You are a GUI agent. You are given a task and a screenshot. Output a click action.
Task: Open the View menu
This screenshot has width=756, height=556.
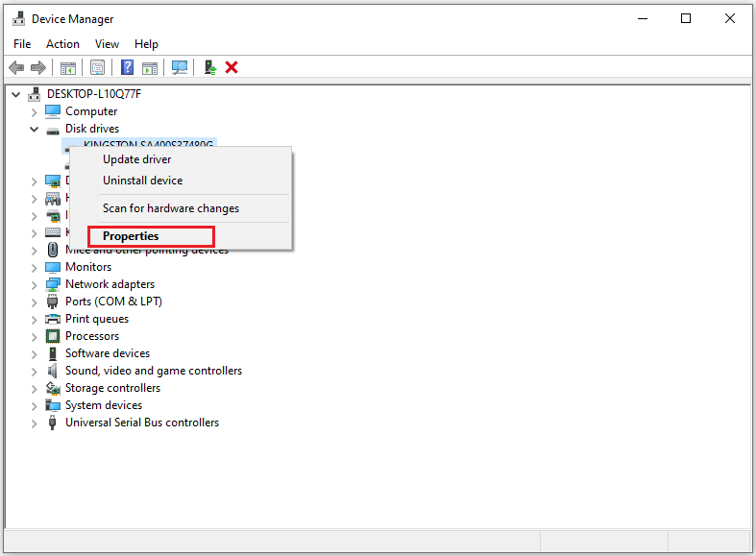[107, 44]
